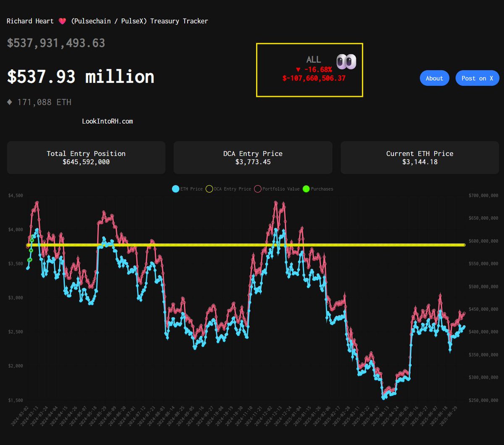Click the 2024-03-02 date axis label

(20, 416)
